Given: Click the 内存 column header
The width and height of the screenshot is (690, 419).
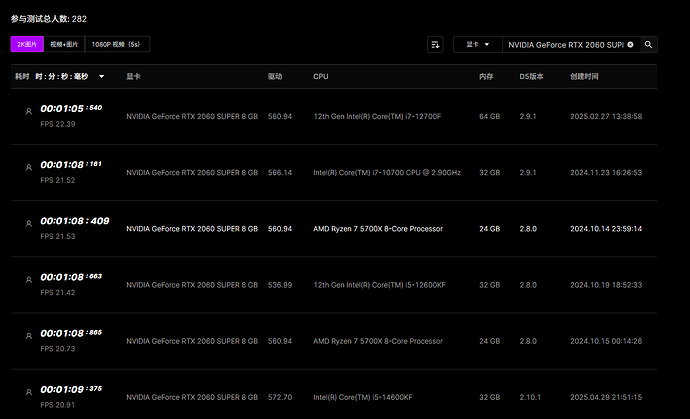Looking at the screenshot, I should [x=486, y=77].
